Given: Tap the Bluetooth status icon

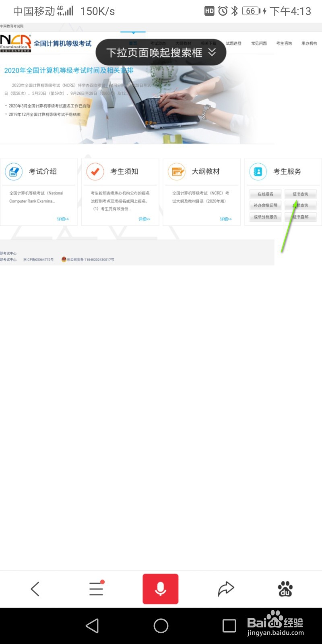Looking at the screenshot, I should click(x=235, y=11).
